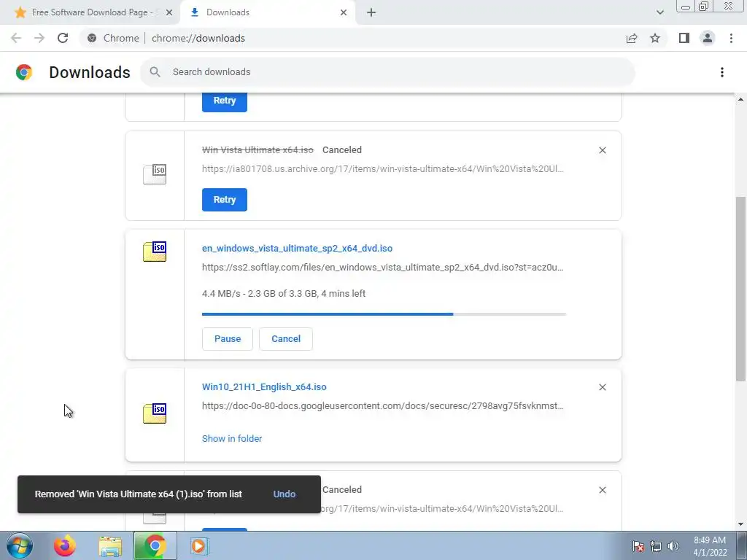The width and height of the screenshot is (747, 560).
Task: Click the search magnifier icon in Downloads
Action: pyautogui.click(x=155, y=72)
